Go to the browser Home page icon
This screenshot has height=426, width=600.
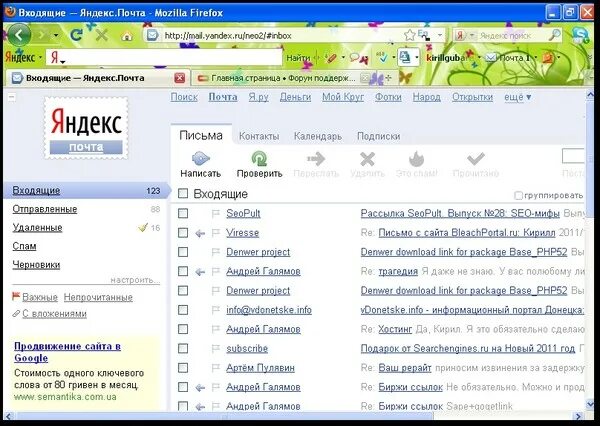pyautogui.click(x=127, y=36)
